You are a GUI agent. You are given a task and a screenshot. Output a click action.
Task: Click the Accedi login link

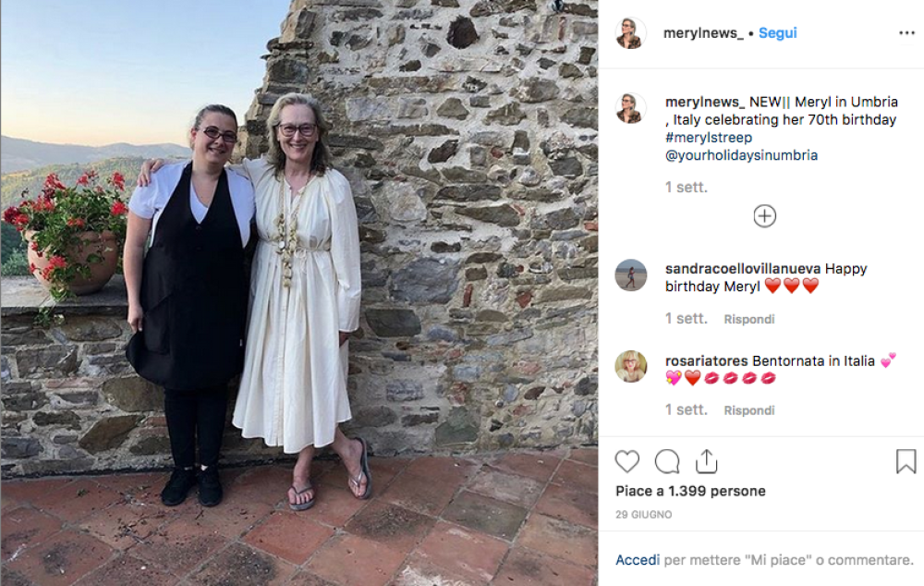638,560
